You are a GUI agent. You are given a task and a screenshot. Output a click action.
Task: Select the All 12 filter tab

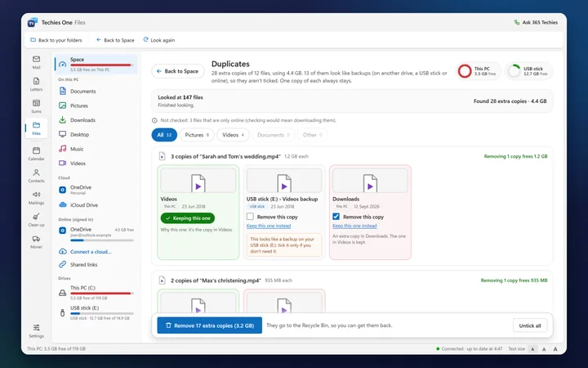click(x=164, y=135)
